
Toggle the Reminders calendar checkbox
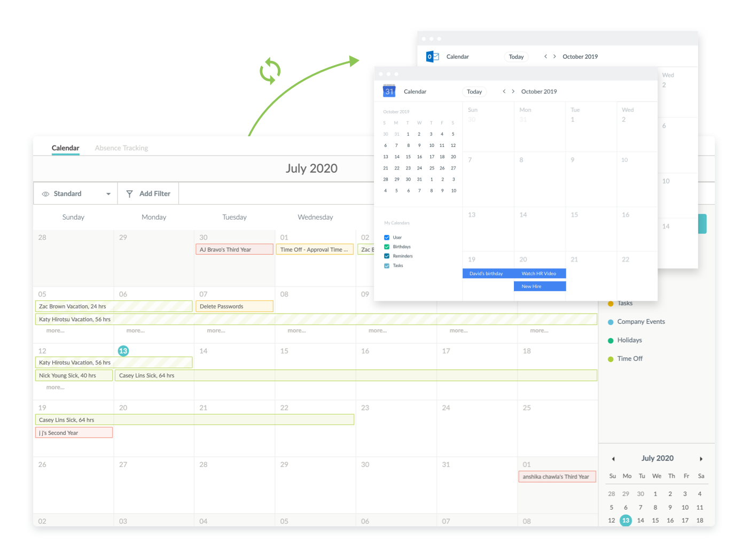387,256
